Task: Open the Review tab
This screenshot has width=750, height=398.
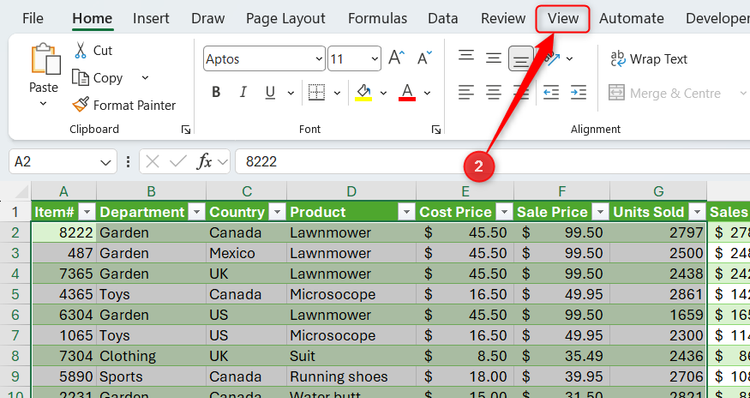Action: click(503, 18)
